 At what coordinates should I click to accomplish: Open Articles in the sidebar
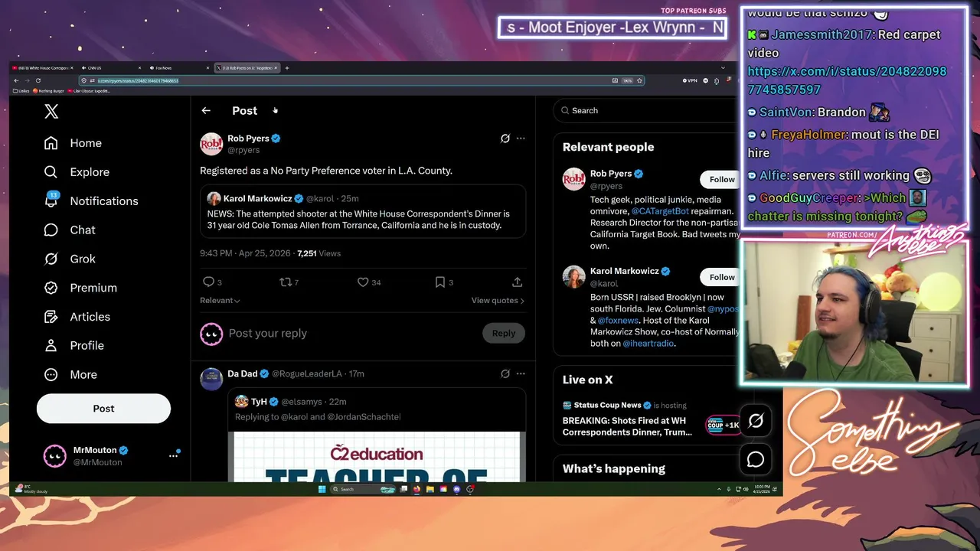[77, 317]
